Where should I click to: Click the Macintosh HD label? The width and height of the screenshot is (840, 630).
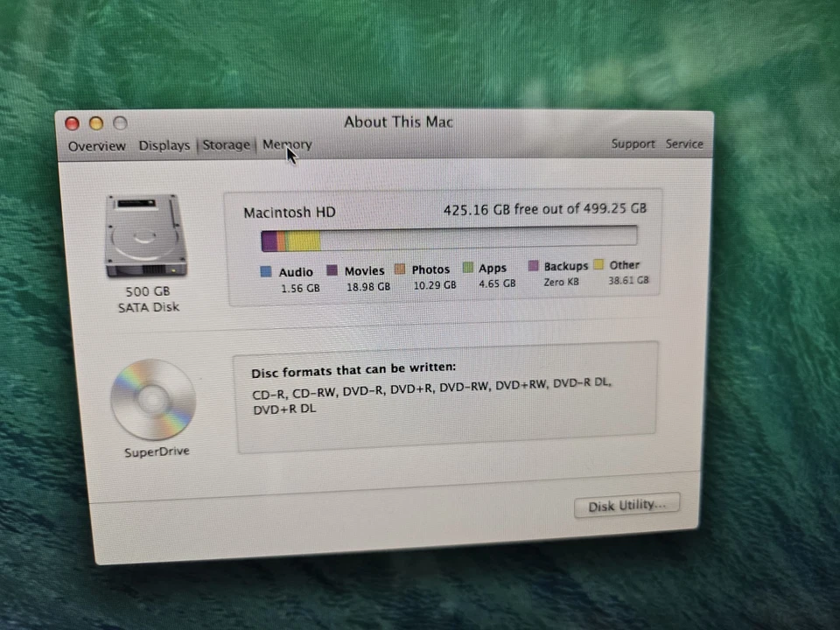click(289, 212)
